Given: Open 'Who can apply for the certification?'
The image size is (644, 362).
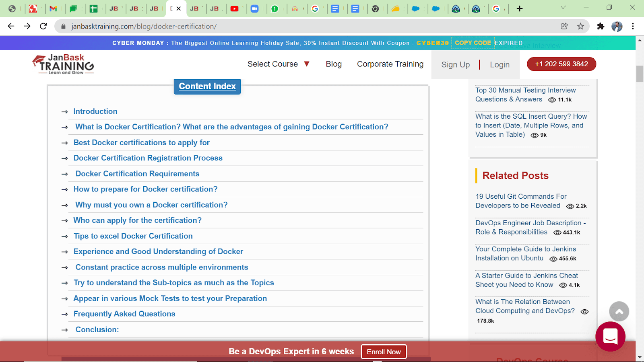Looking at the screenshot, I should 137,220.
